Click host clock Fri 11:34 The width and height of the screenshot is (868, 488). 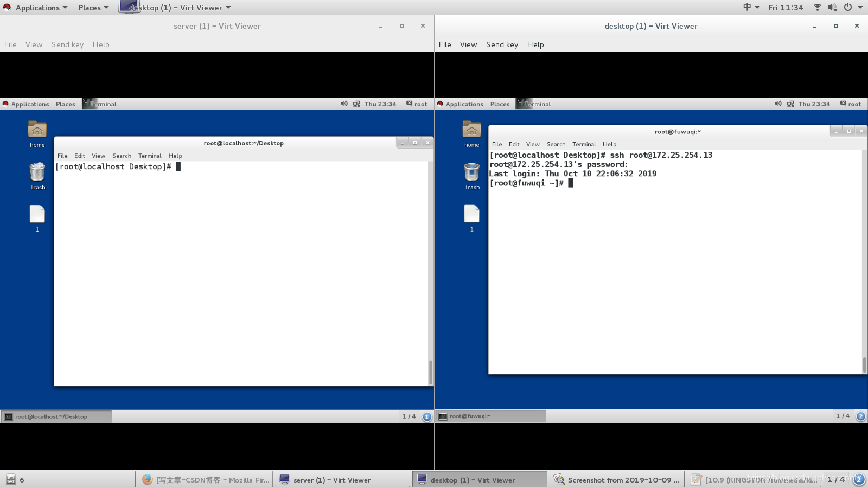pyautogui.click(x=786, y=8)
